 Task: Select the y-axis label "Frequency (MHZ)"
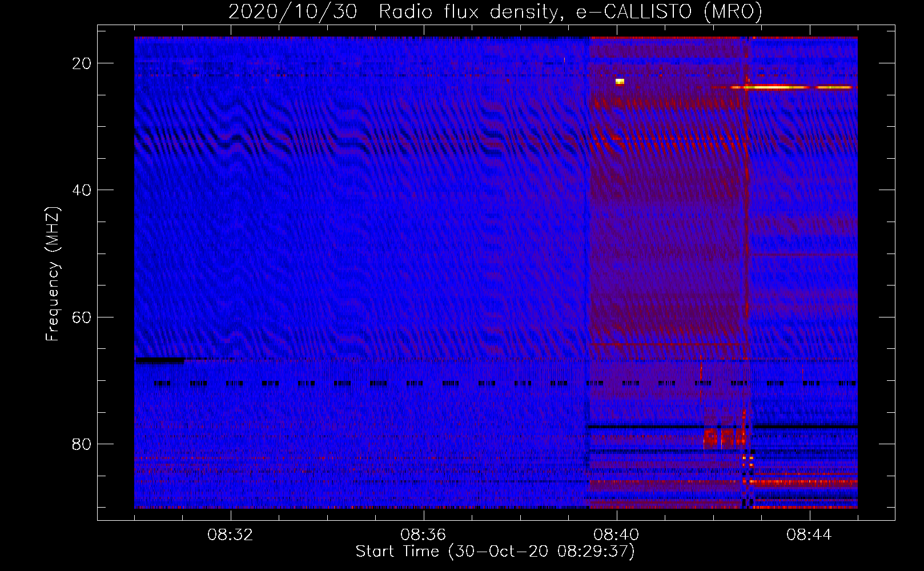click(53, 274)
